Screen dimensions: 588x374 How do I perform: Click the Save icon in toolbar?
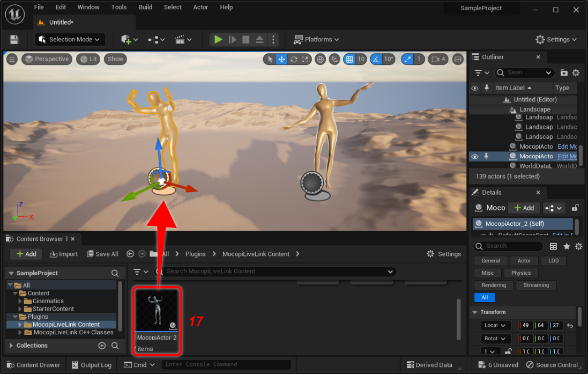[14, 40]
